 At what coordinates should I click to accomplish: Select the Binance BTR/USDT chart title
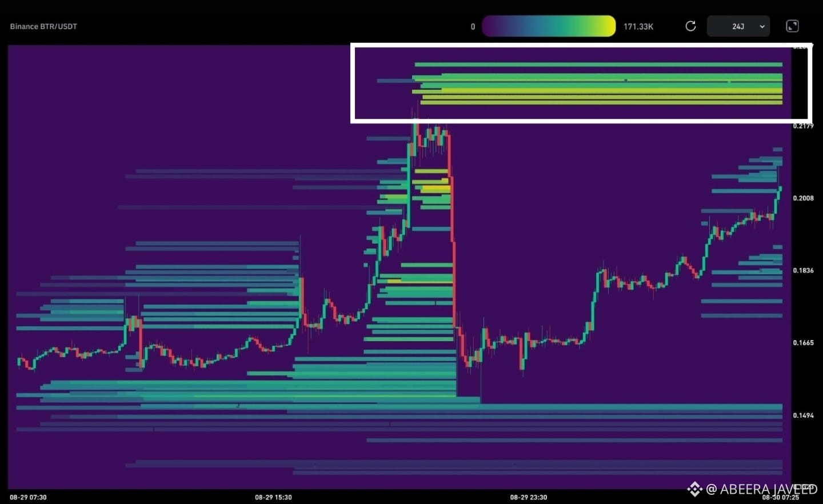43,26
